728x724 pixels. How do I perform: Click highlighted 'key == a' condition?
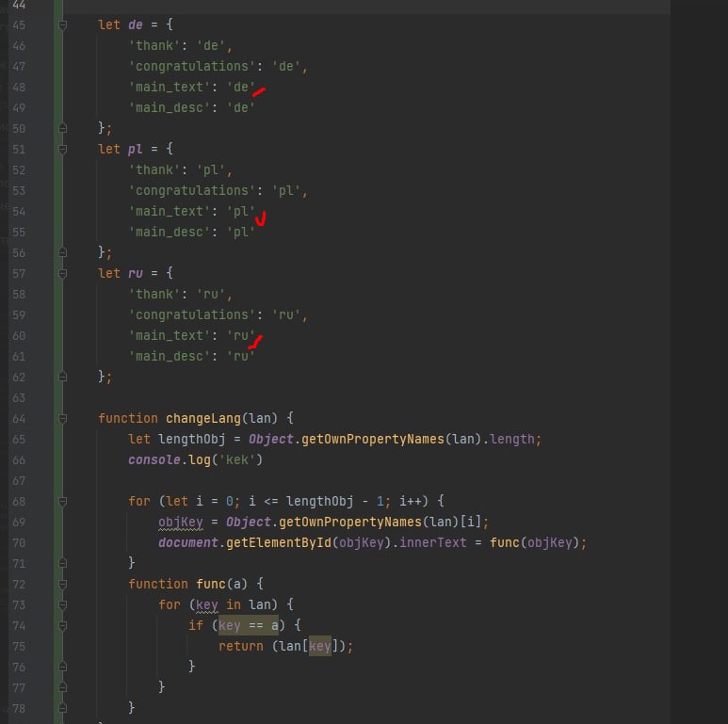click(x=249, y=625)
